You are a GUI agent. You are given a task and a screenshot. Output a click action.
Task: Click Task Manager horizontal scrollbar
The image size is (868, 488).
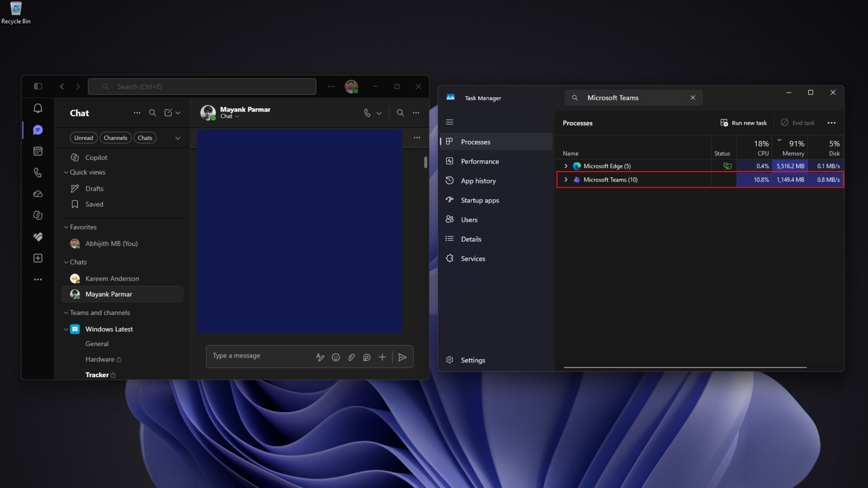tap(685, 367)
